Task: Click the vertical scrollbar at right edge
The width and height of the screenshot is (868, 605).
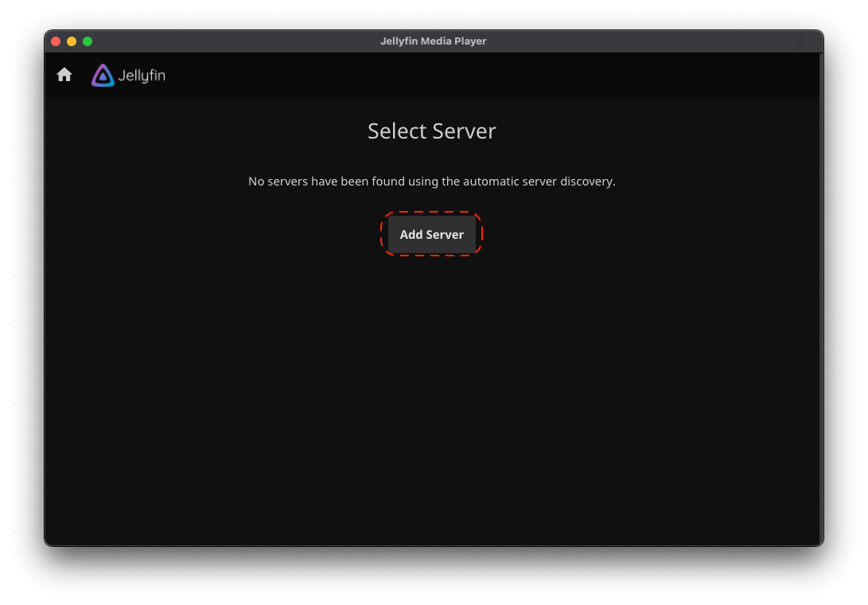Action: pos(819,295)
